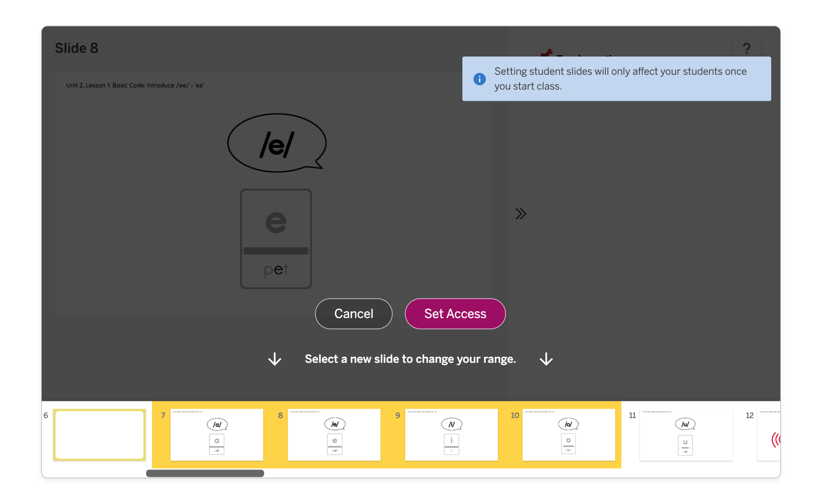822x504 pixels.
Task: Select the /a/ pat slide 7 thumbnail
Action: 216,435
